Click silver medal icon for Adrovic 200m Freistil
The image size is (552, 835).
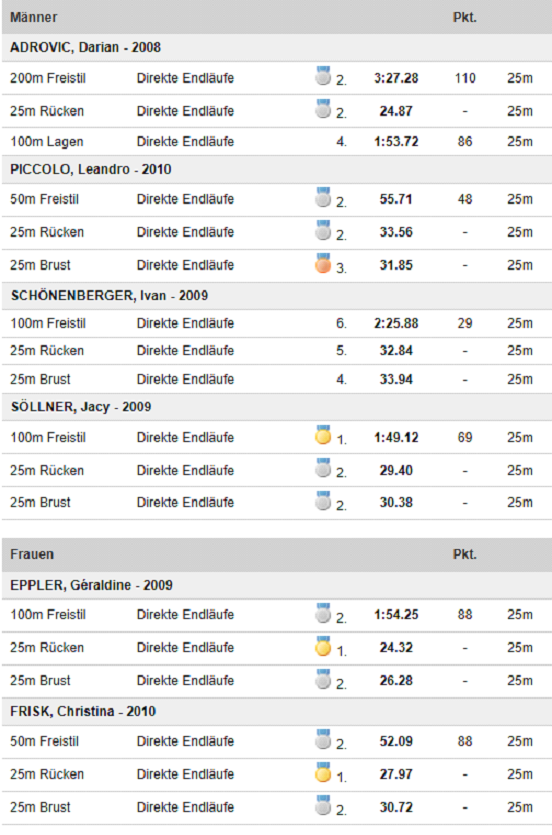tap(323, 76)
